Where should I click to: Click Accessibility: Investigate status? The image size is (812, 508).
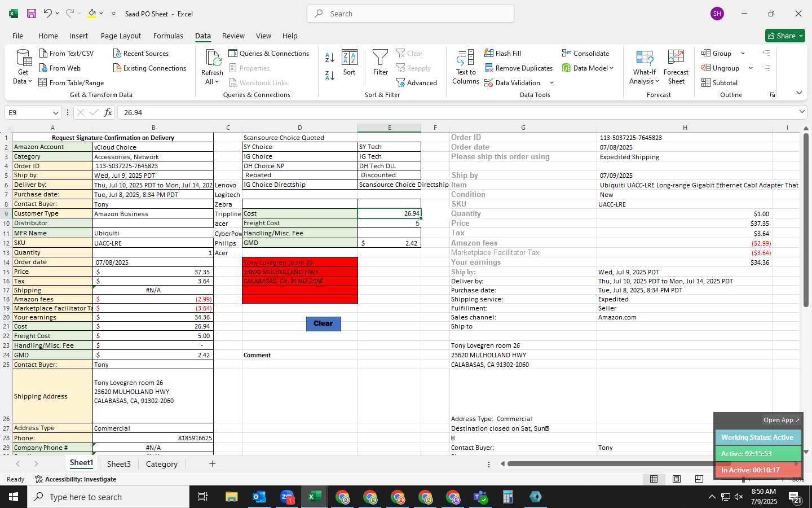tap(76, 479)
